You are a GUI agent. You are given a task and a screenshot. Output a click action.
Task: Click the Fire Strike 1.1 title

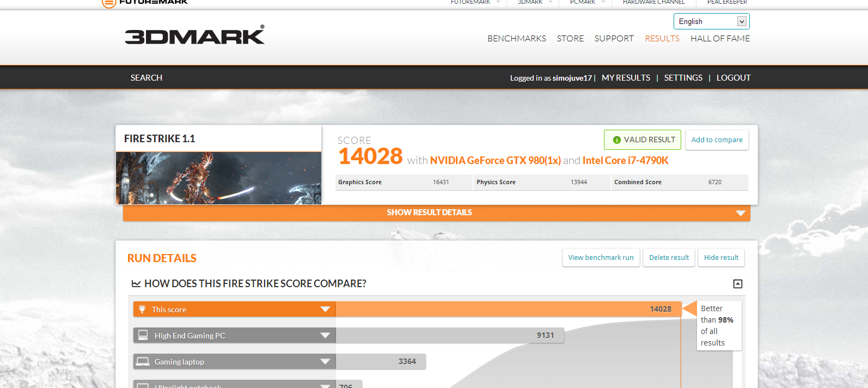(160, 139)
